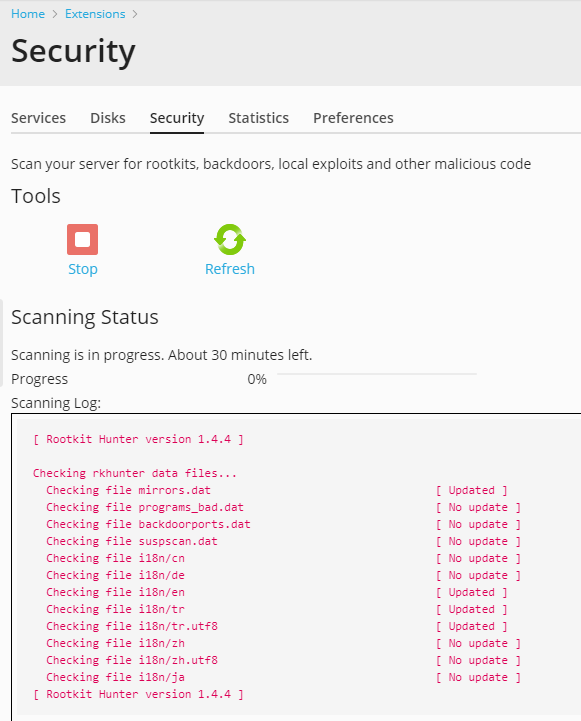Click the Security page heading
581x721 pixels.
click(x=74, y=51)
